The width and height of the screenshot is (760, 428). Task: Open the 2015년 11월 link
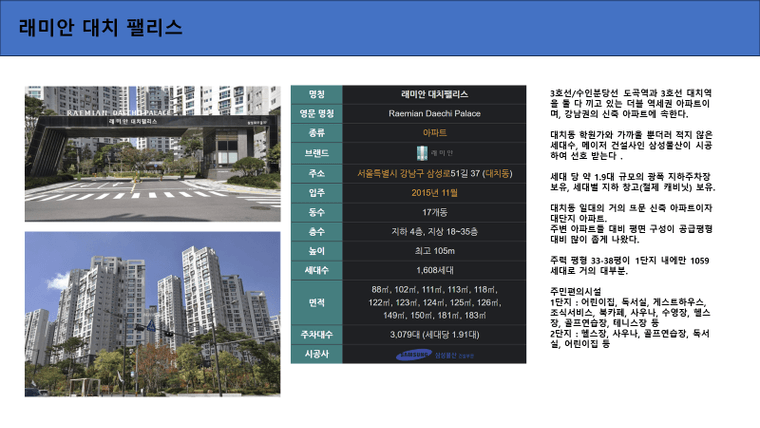click(x=434, y=193)
